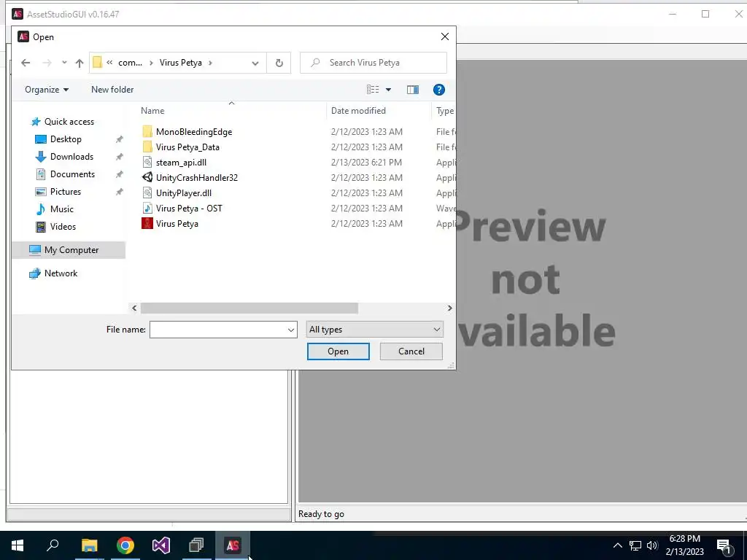The width and height of the screenshot is (747, 560).
Task: Open the Help question mark icon
Action: pos(438,90)
